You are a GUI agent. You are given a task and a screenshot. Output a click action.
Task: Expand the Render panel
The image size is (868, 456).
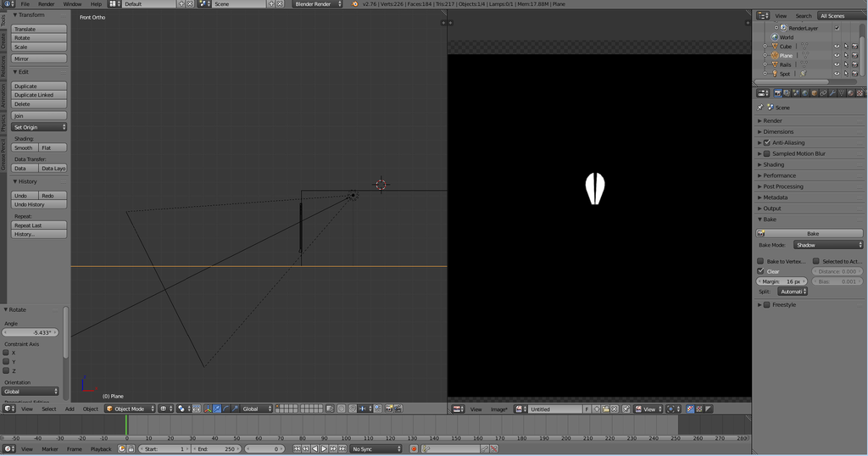(772, 120)
